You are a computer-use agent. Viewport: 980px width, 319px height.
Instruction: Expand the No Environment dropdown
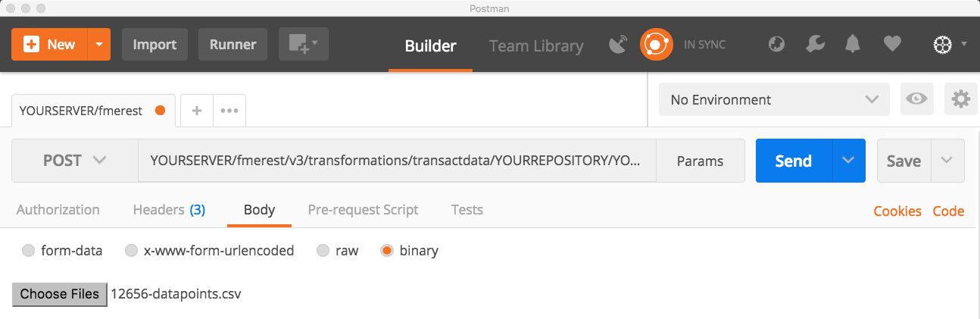(773, 99)
